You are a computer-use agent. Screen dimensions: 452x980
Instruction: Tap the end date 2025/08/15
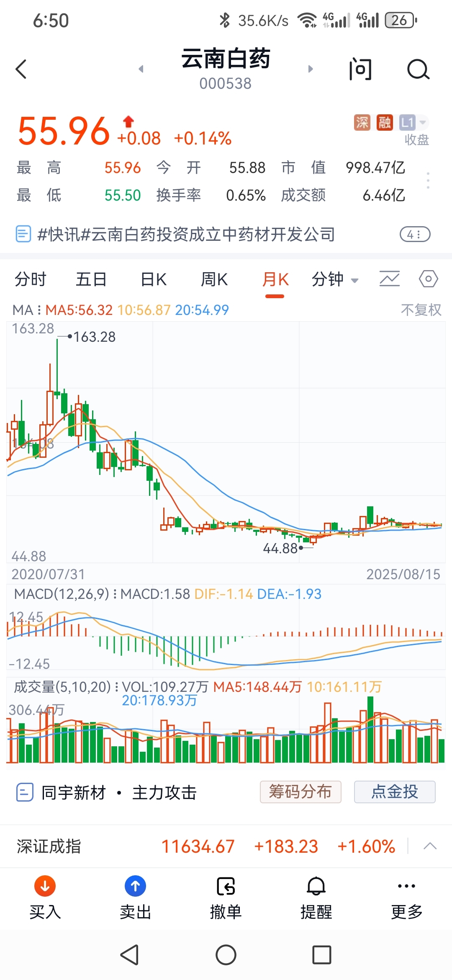pyautogui.click(x=403, y=574)
